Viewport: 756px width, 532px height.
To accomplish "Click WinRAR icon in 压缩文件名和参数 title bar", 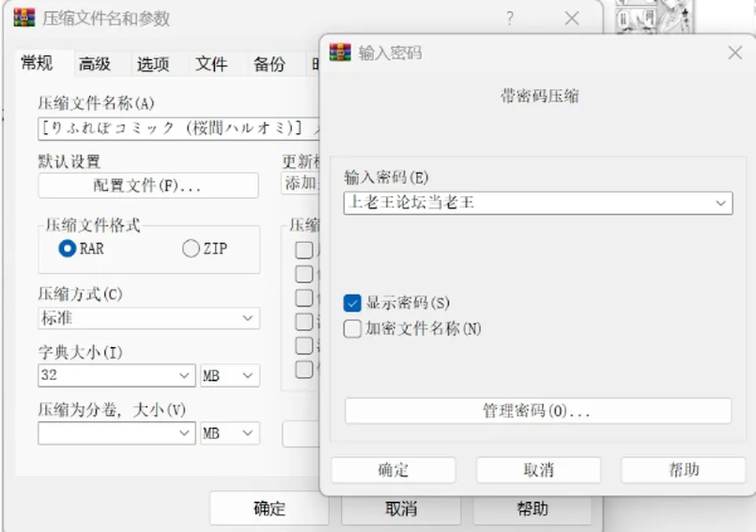I will click(24, 18).
